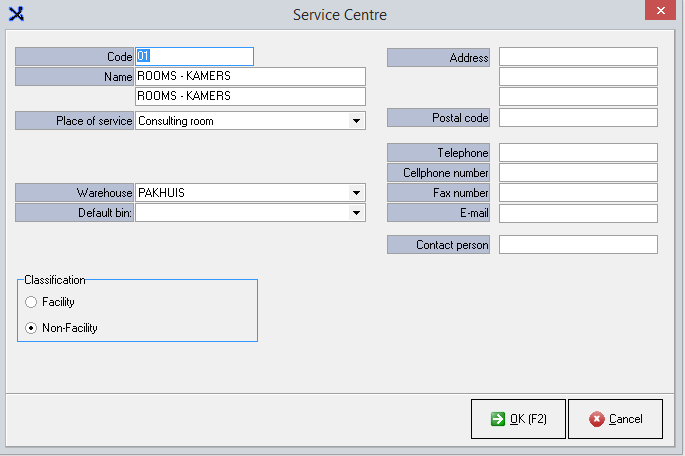Click the wrench icon in title bar
Screen dimensions: 685x456
tap(15, 14)
